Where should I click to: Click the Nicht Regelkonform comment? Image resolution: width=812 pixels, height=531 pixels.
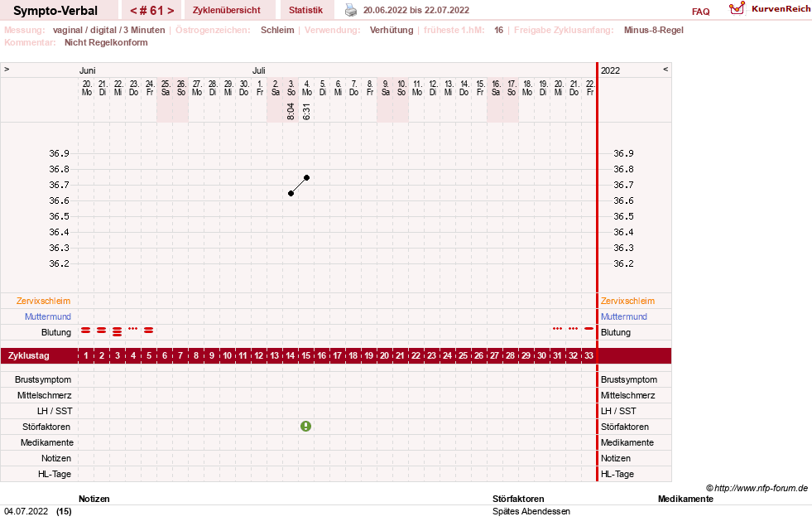[x=106, y=42]
